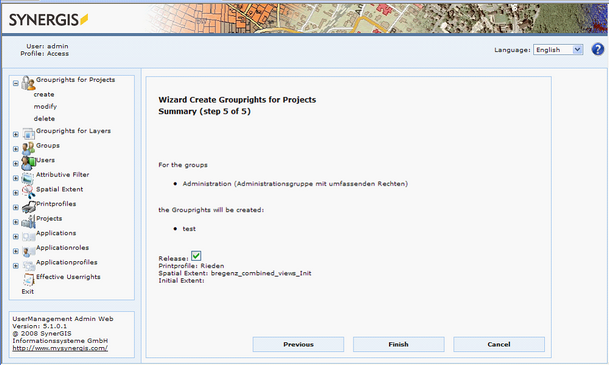This screenshot has width=609, height=365.
Task: Expand the Groups tree node
Action: point(16,149)
